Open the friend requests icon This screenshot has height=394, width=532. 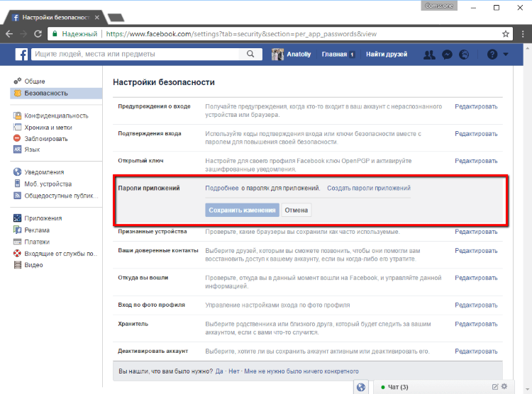[x=429, y=55]
